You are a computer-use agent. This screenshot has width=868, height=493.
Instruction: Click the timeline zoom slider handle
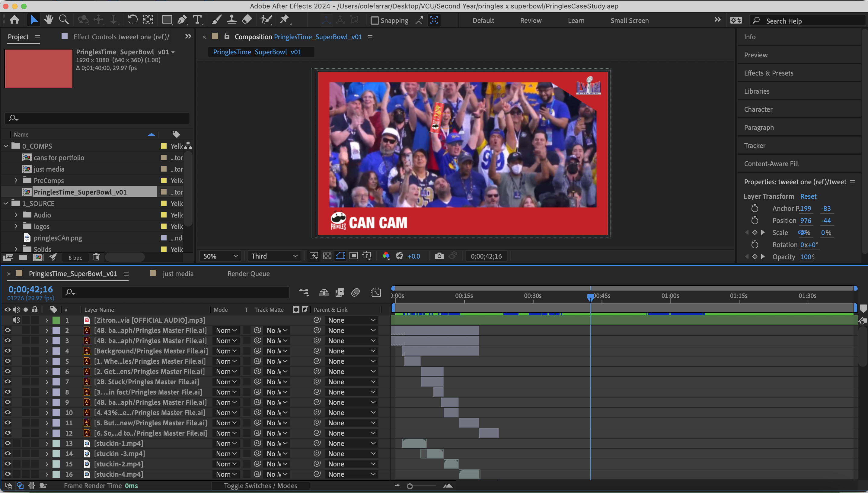(410, 486)
